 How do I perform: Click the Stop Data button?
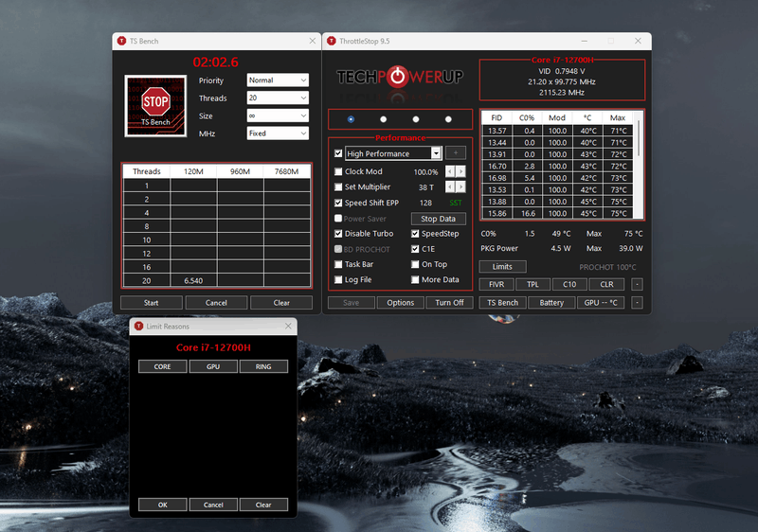point(439,219)
